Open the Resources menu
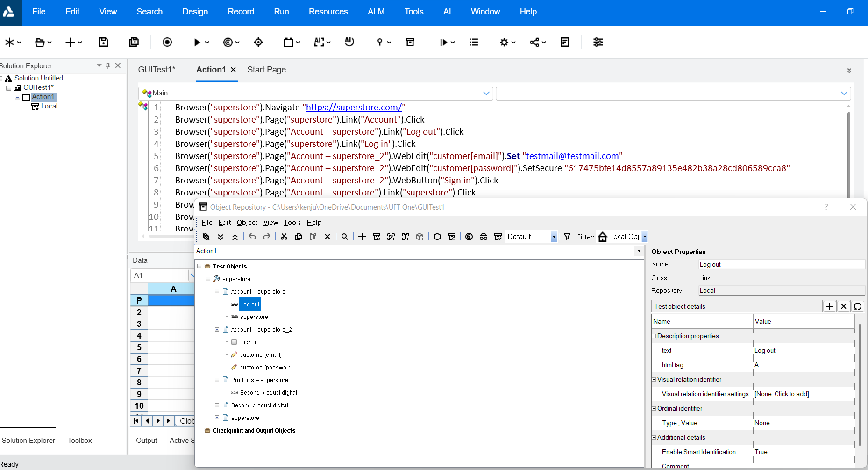The image size is (868, 470). tap(328, 12)
